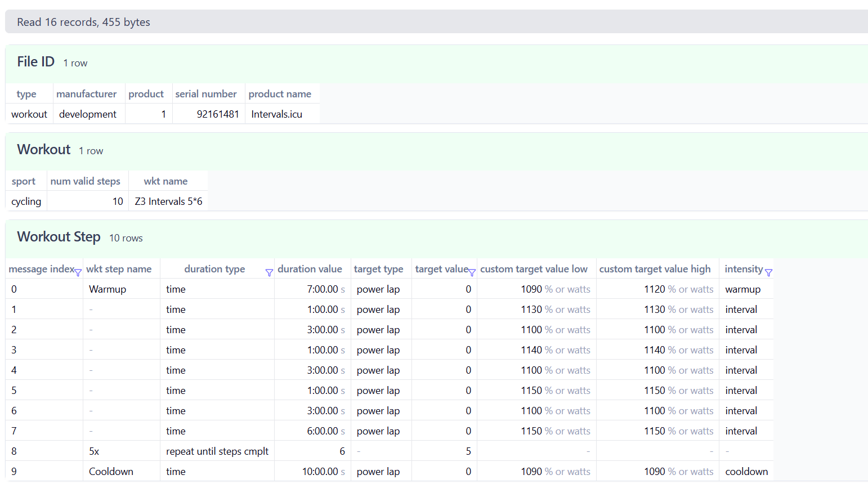Collapse the File ID section header
Viewport: 868px width, 502px height.
click(x=436, y=64)
